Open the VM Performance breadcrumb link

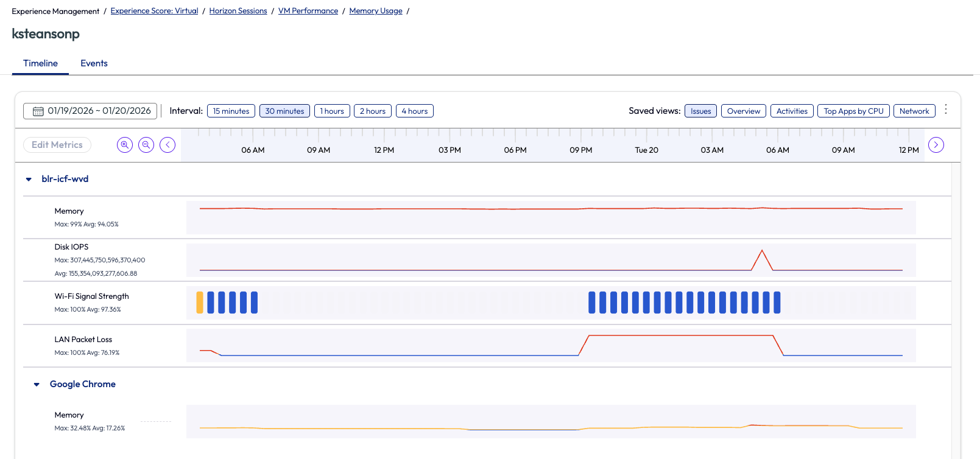click(308, 11)
